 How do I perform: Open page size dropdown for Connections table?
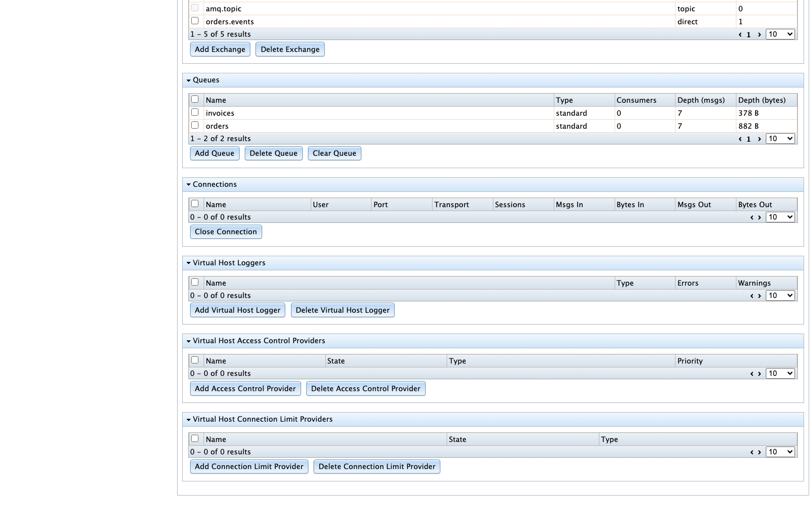(x=780, y=217)
